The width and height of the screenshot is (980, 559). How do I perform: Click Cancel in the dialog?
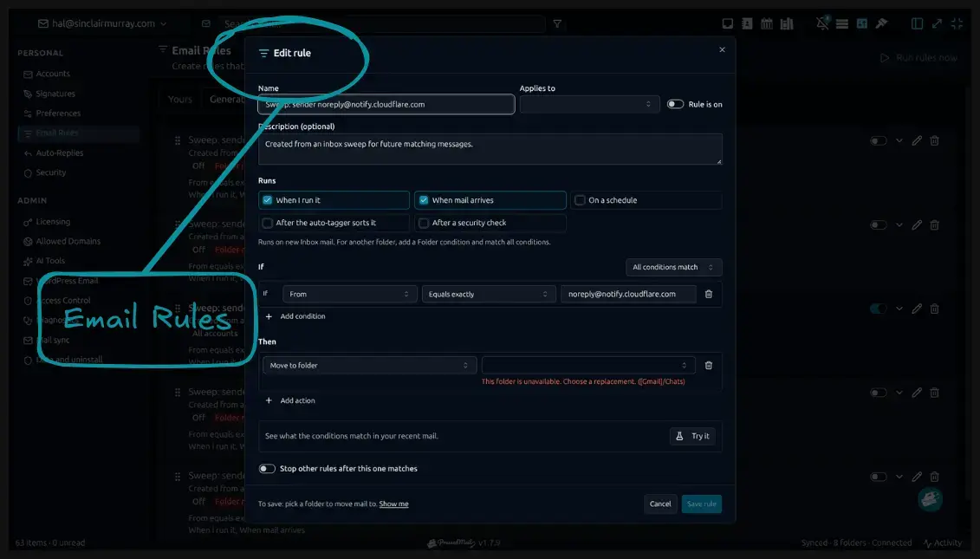(660, 504)
